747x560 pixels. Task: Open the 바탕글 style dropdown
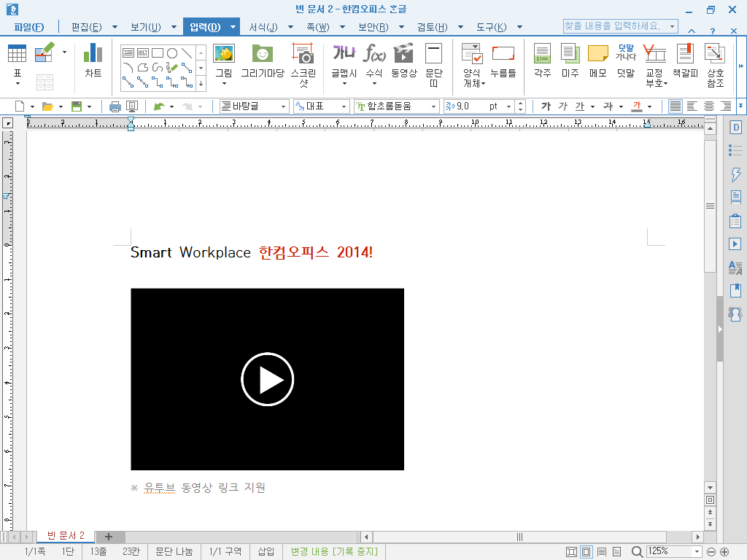pyautogui.click(x=284, y=106)
